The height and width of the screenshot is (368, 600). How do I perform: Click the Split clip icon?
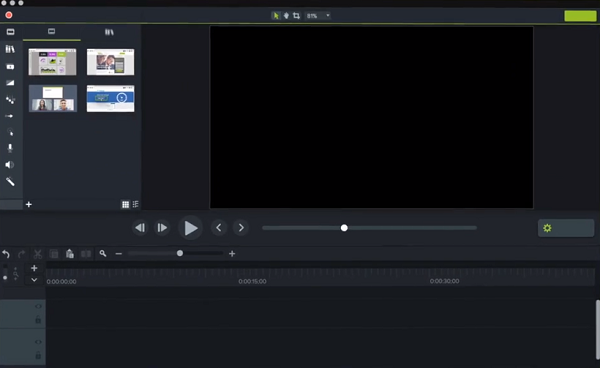click(x=86, y=254)
